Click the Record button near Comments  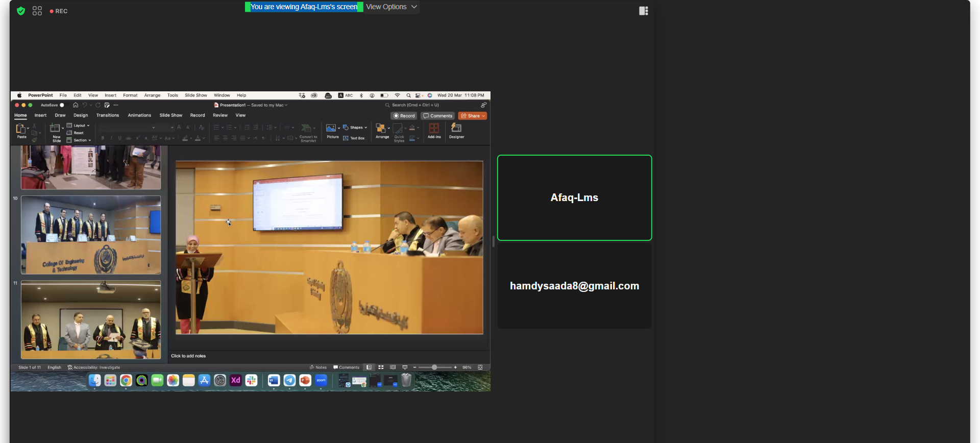404,116
